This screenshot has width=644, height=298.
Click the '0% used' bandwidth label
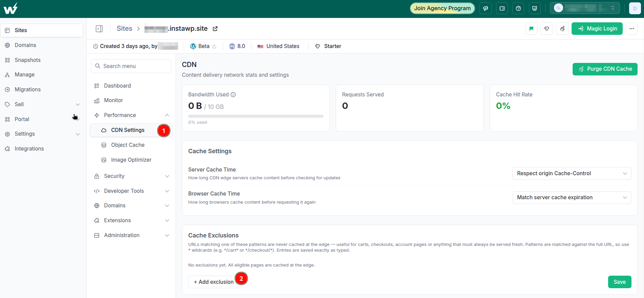pos(198,122)
